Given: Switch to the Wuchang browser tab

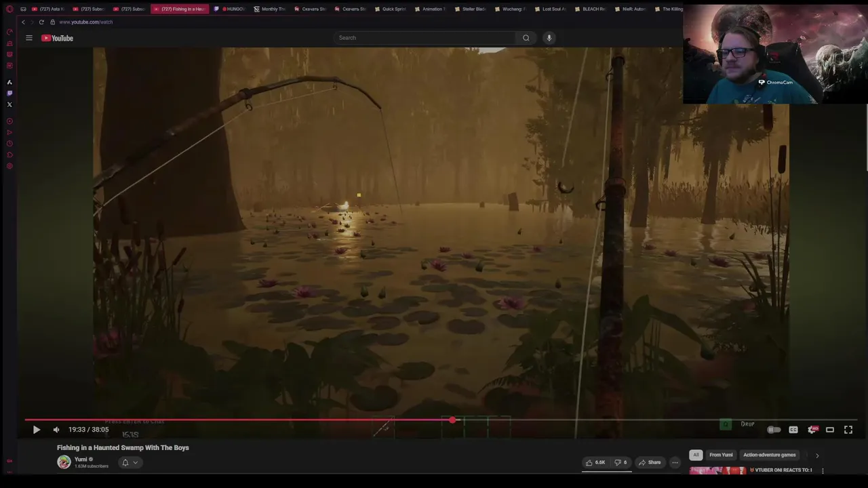Looking at the screenshot, I should point(510,9).
